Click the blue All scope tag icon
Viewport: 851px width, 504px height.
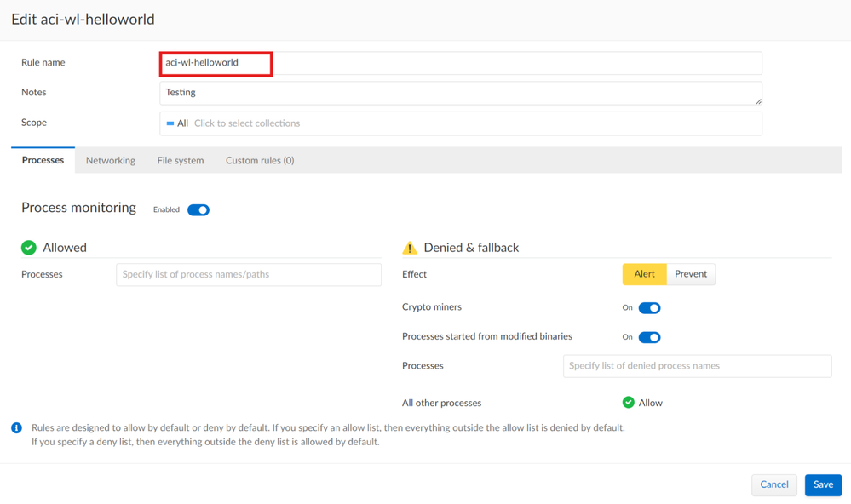[x=170, y=123]
